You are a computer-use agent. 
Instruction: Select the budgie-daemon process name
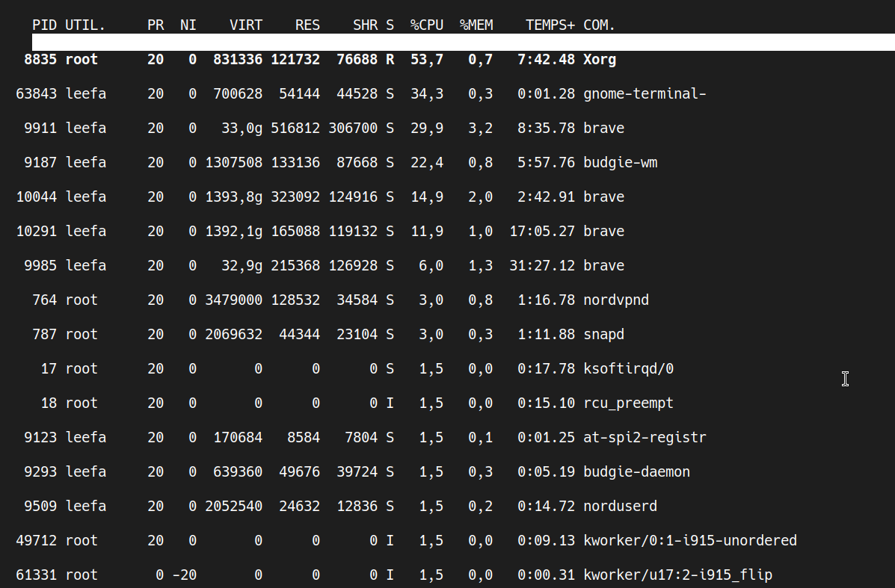click(636, 471)
